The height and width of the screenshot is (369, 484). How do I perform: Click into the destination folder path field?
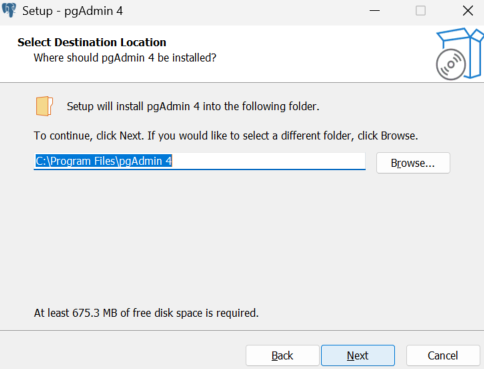[200, 161]
